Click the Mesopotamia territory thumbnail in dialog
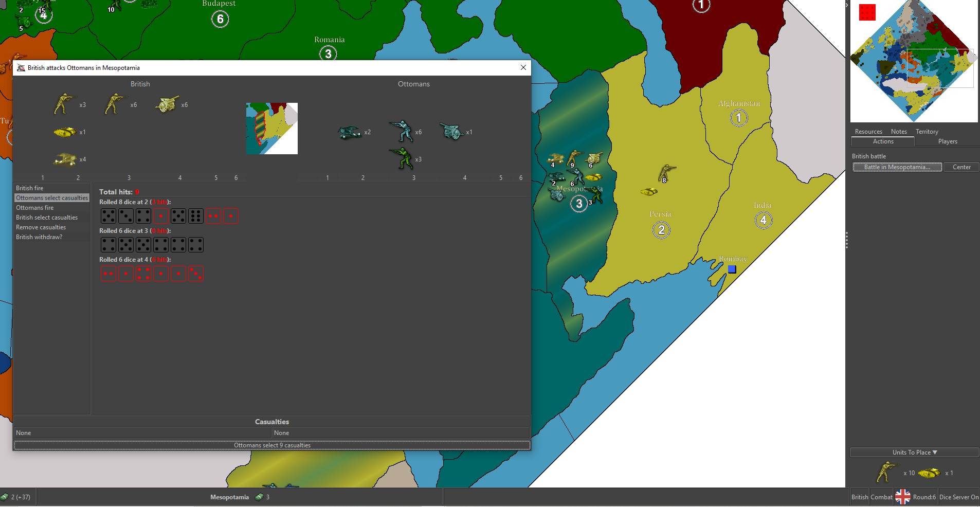Image resolution: width=980 pixels, height=507 pixels. (271, 129)
